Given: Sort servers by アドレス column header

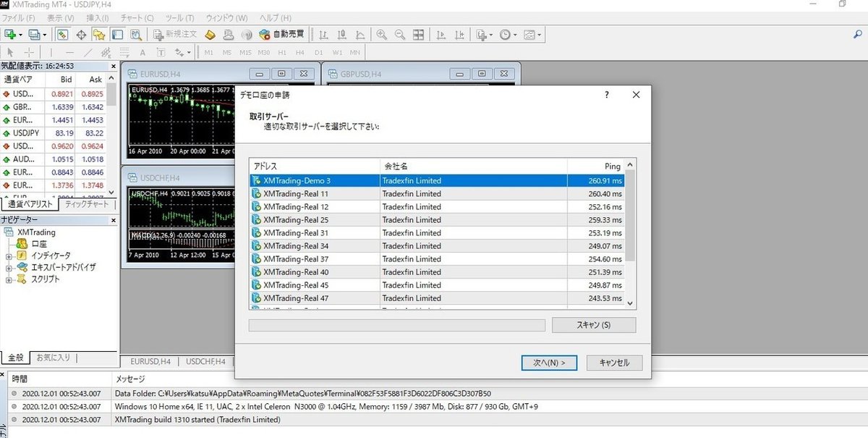Looking at the screenshot, I should pyautogui.click(x=315, y=166).
